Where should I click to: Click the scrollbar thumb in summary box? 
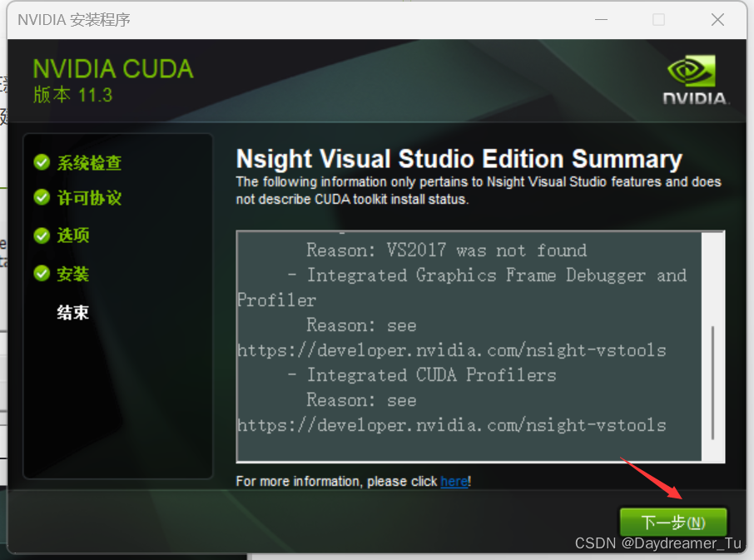pos(712,383)
